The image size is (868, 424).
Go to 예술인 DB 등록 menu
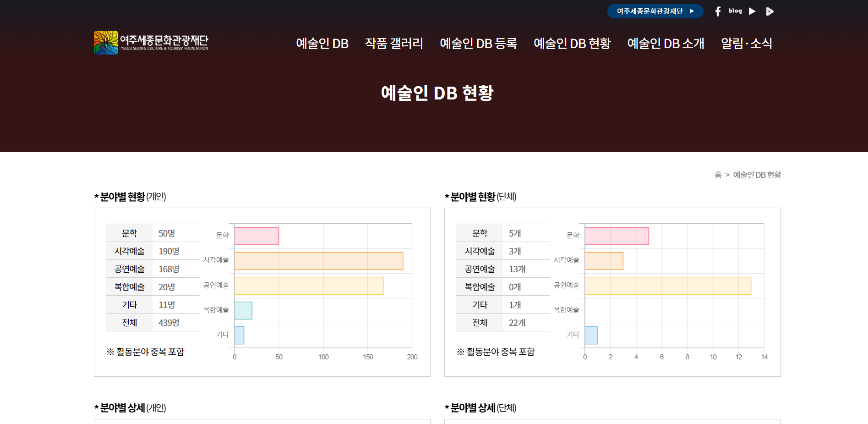[478, 44]
